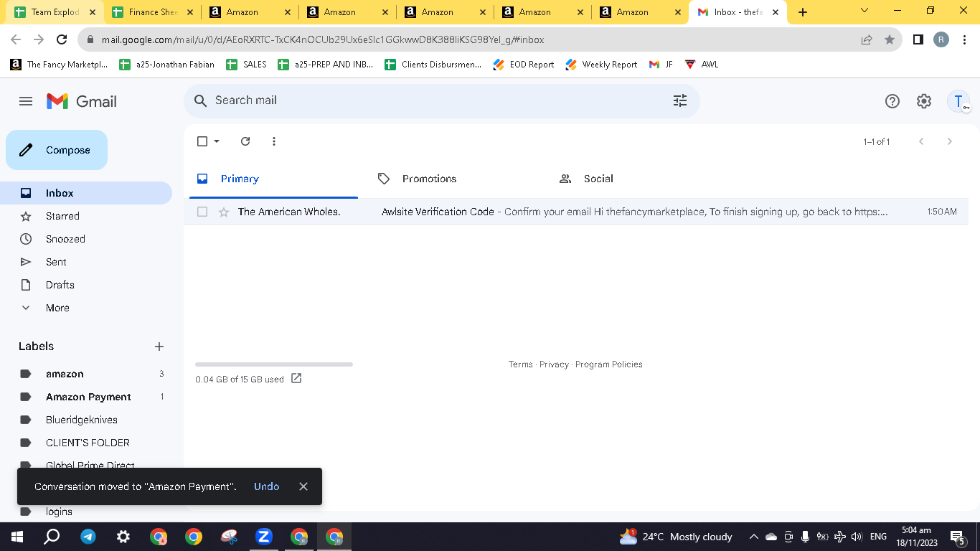Screen dimensions: 980x551
Task: Create a new label with plus icon
Action: tap(159, 347)
